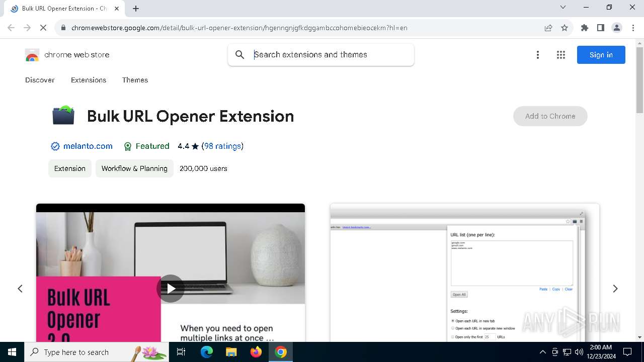The image size is (644, 362).
Task: Open the Windows Start menu
Action: [12, 352]
